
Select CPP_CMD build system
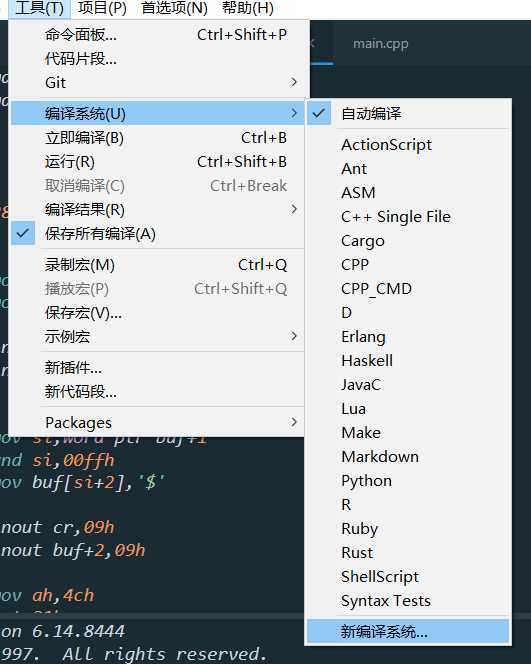(408, 289)
